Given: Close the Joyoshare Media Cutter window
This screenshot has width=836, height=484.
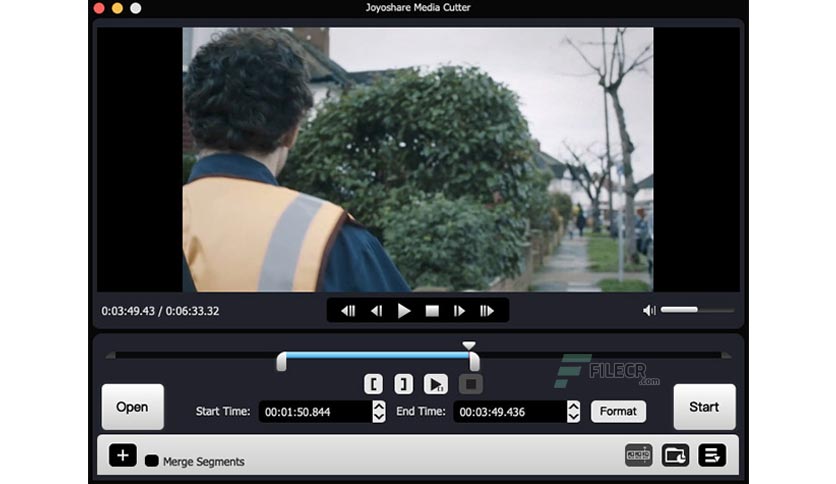Looking at the screenshot, I should (99, 8).
